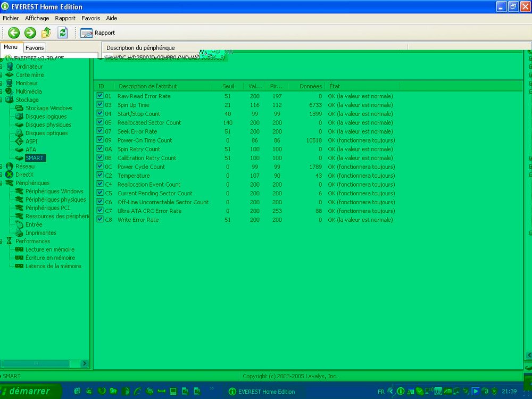Select Écriture en mémoire tree item
Viewport: 532px width, 399px height.
click(50, 257)
